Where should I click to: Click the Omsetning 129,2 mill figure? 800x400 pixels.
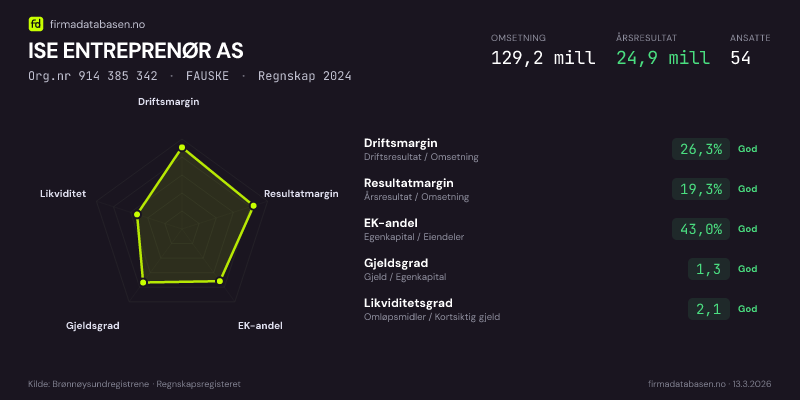coord(543,58)
